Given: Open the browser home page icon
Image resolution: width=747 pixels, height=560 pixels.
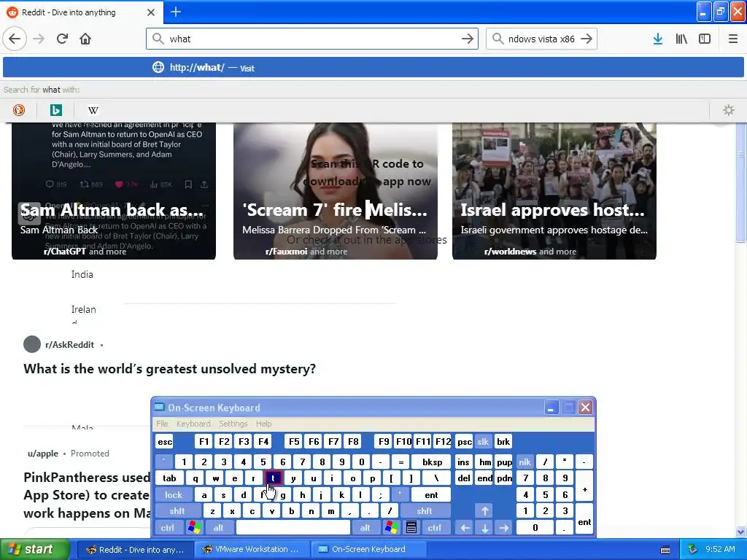Looking at the screenshot, I should (85, 39).
